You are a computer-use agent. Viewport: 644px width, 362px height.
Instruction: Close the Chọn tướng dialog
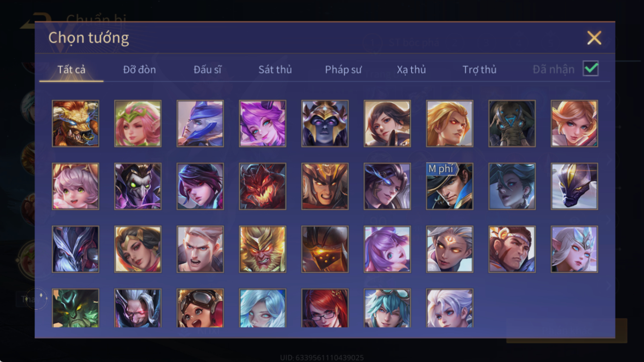pyautogui.click(x=594, y=38)
